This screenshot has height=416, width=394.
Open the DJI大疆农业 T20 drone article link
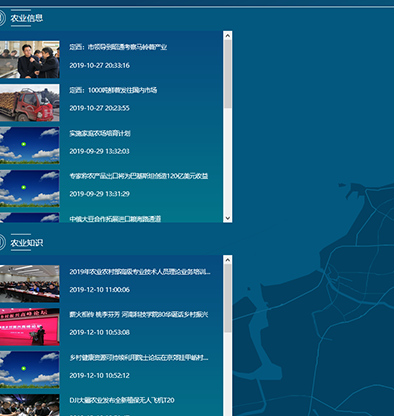(x=122, y=400)
